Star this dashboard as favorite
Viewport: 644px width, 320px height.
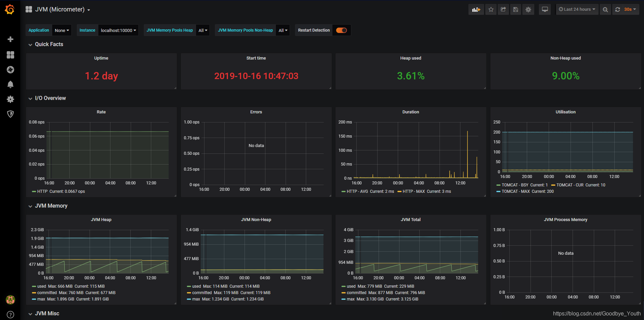point(491,9)
